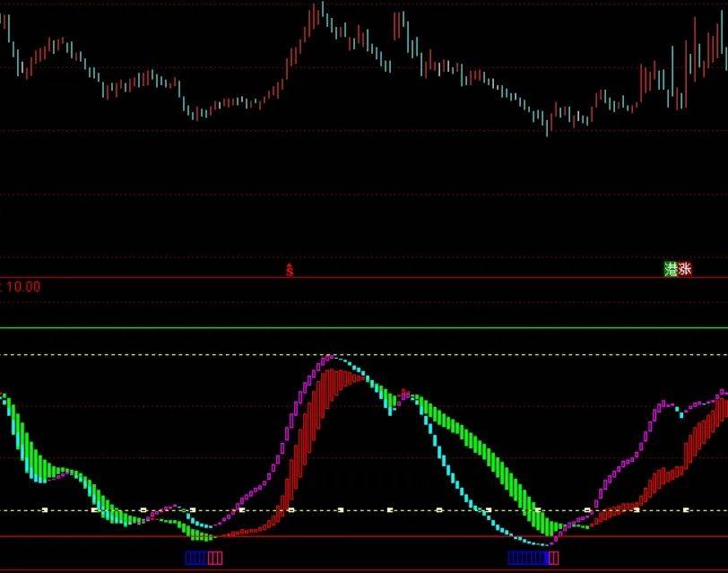Click the green 港 badge

coord(671,269)
